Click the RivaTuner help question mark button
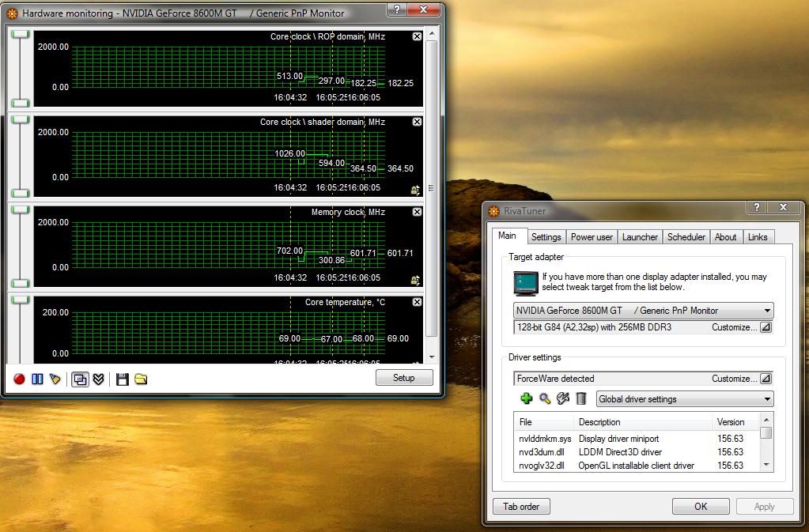This screenshot has width=809, height=532. click(x=756, y=207)
